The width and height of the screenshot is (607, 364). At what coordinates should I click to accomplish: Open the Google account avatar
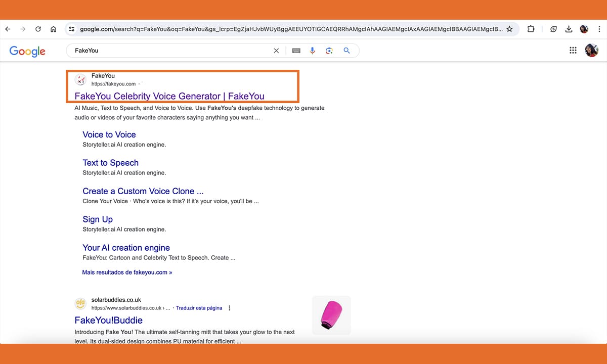coord(592,50)
